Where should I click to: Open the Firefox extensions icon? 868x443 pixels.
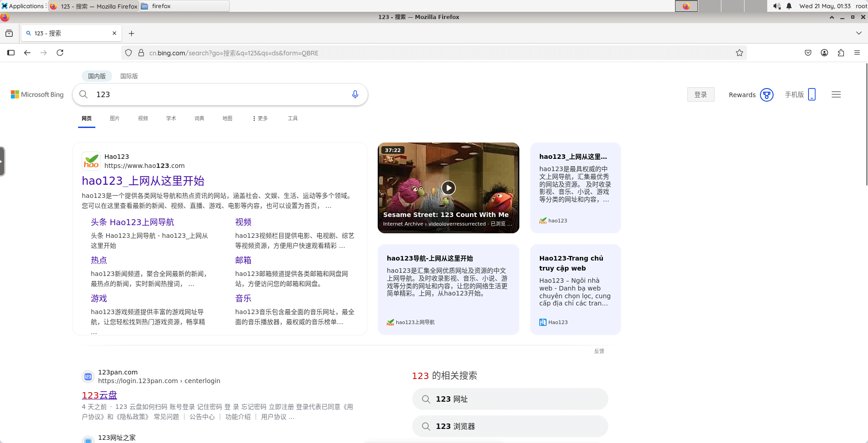click(x=841, y=53)
